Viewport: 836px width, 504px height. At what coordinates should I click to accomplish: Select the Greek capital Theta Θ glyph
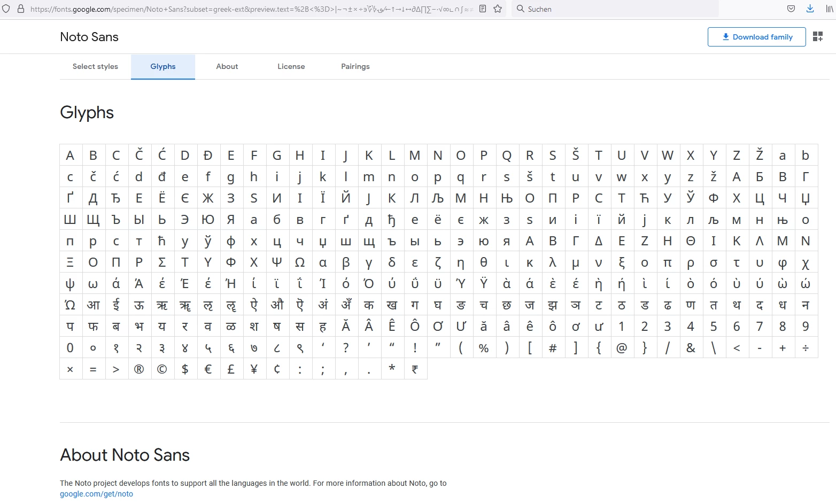691,241
